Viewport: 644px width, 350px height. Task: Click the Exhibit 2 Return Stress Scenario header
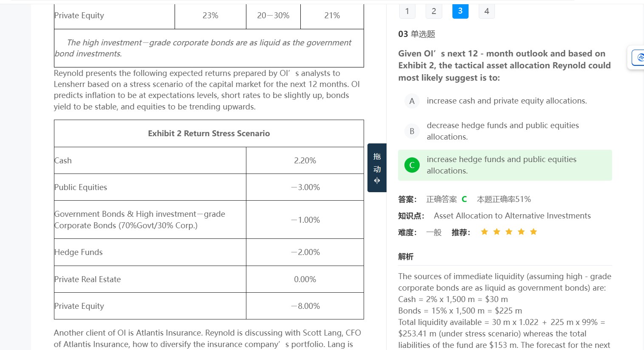pyautogui.click(x=209, y=134)
